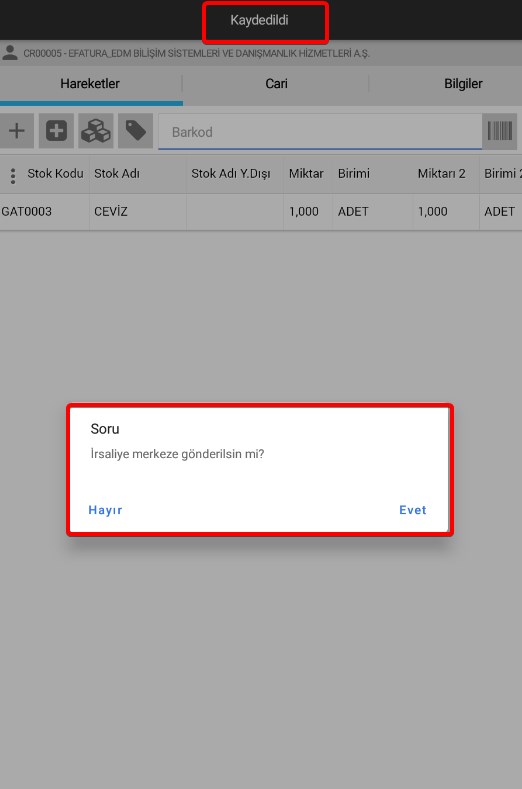Click the price tag icon
The image size is (522, 789).
click(x=135, y=131)
